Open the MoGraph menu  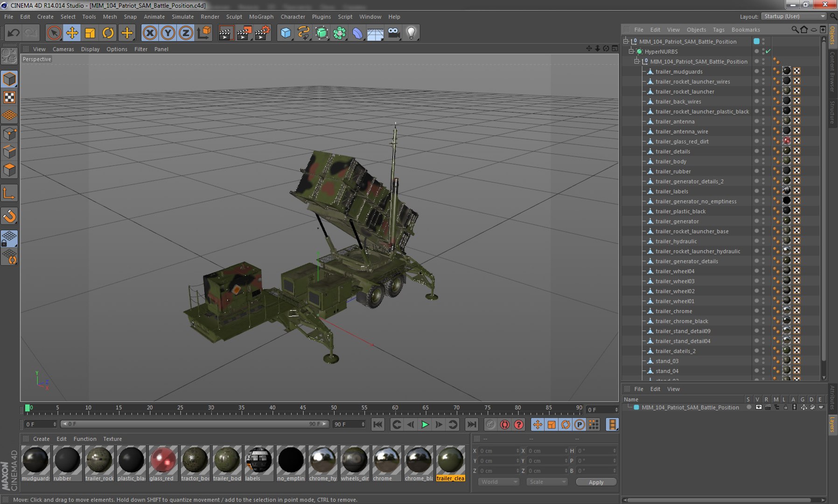[261, 16]
